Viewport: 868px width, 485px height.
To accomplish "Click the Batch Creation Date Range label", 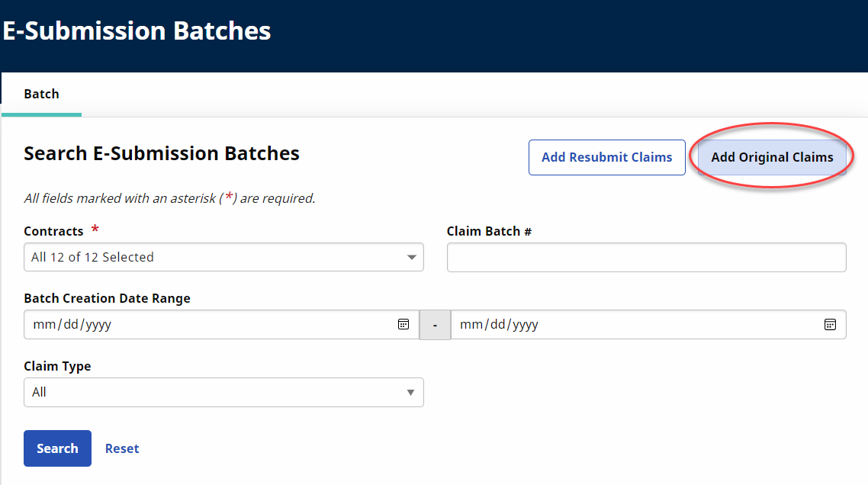I will coord(107,298).
